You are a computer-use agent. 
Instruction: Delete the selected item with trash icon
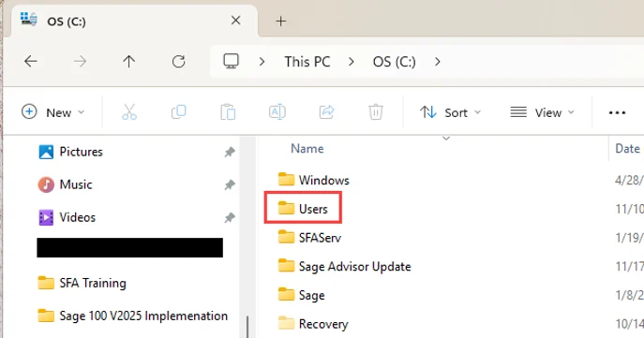click(x=375, y=112)
